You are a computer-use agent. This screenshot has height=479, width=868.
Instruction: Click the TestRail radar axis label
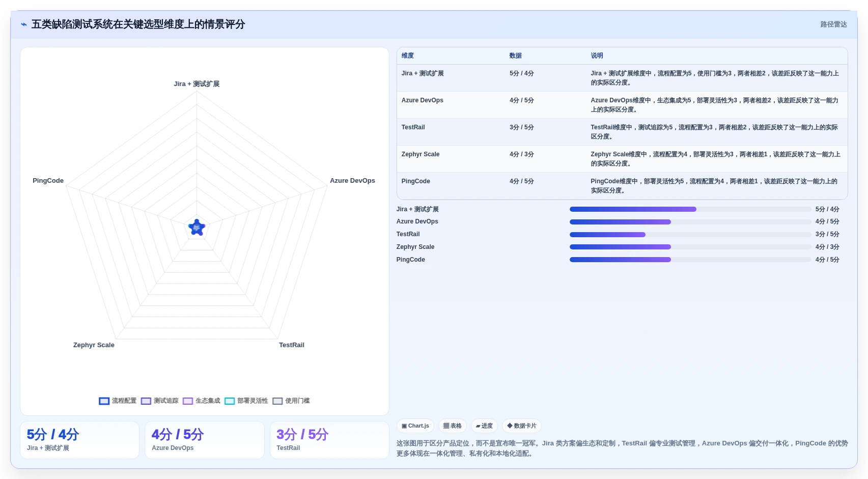292,345
